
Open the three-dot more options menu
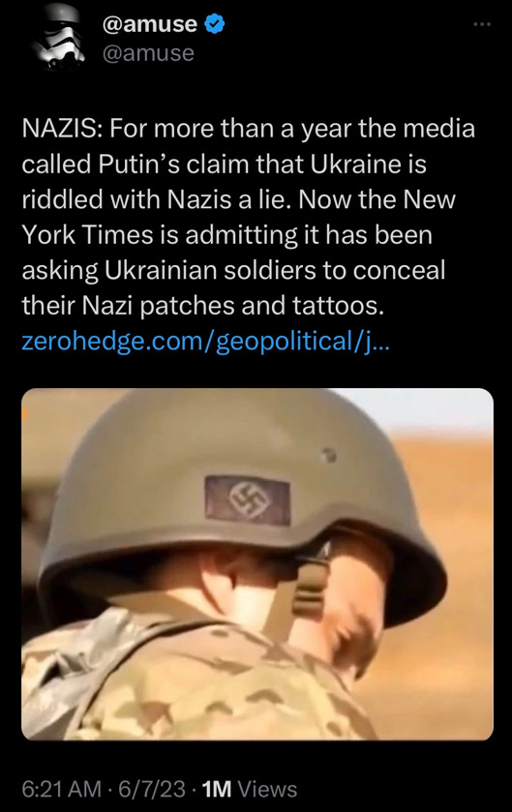coord(481,24)
